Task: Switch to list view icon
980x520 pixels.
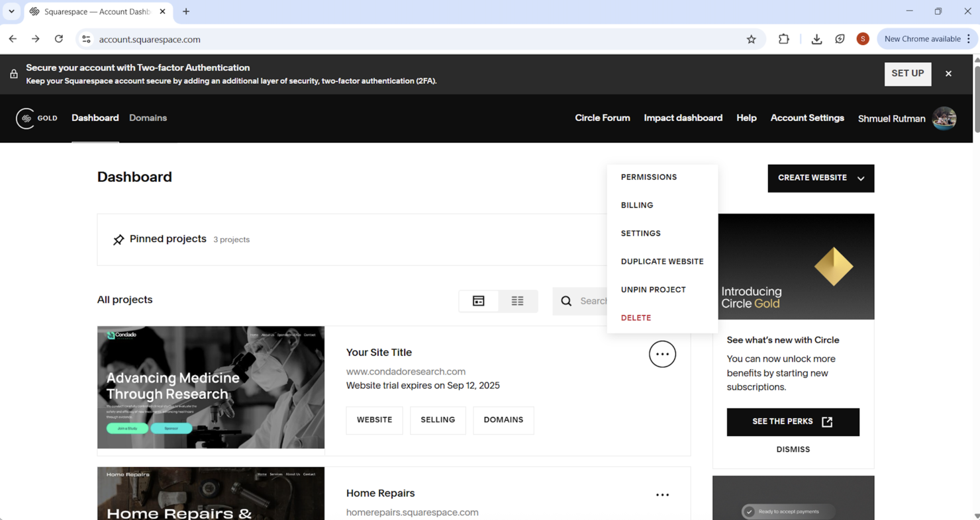Action: point(518,301)
